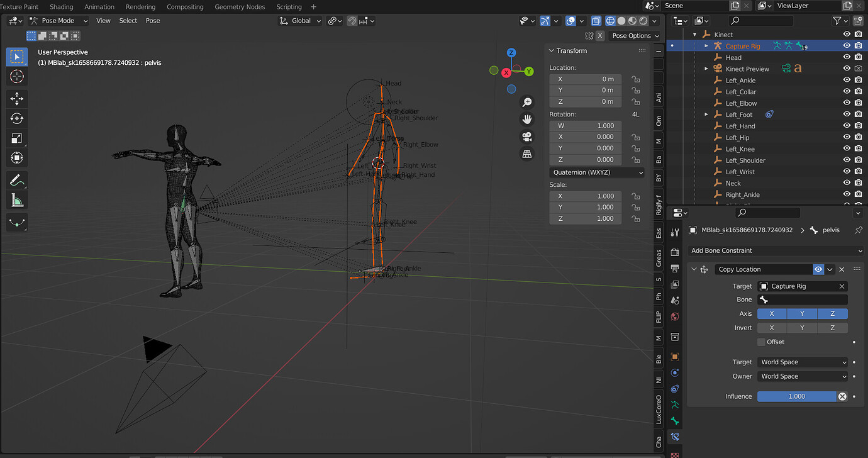The image size is (868, 458).
Task: Choose the Annotate pencil tool
Action: (x=17, y=181)
